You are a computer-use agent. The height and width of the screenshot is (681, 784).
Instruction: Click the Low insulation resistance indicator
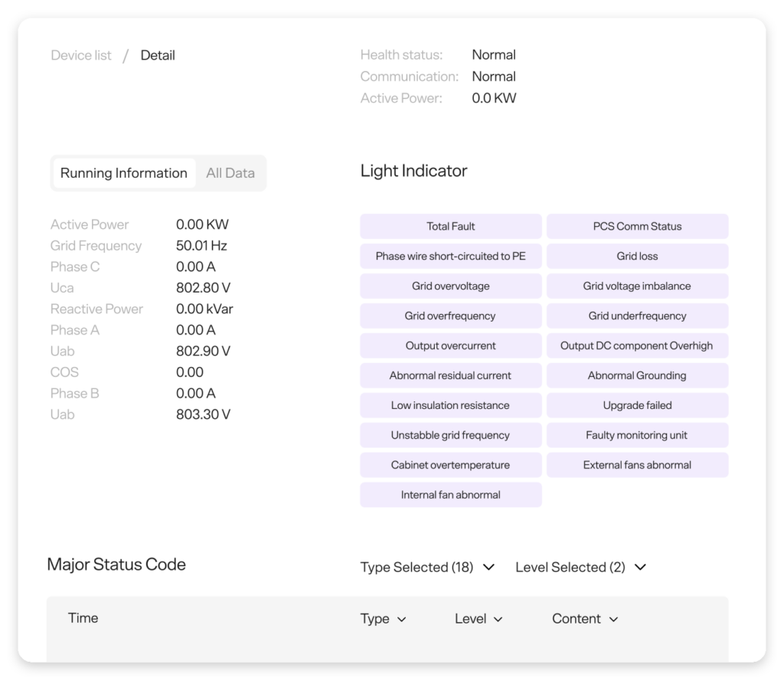tap(450, 405)
